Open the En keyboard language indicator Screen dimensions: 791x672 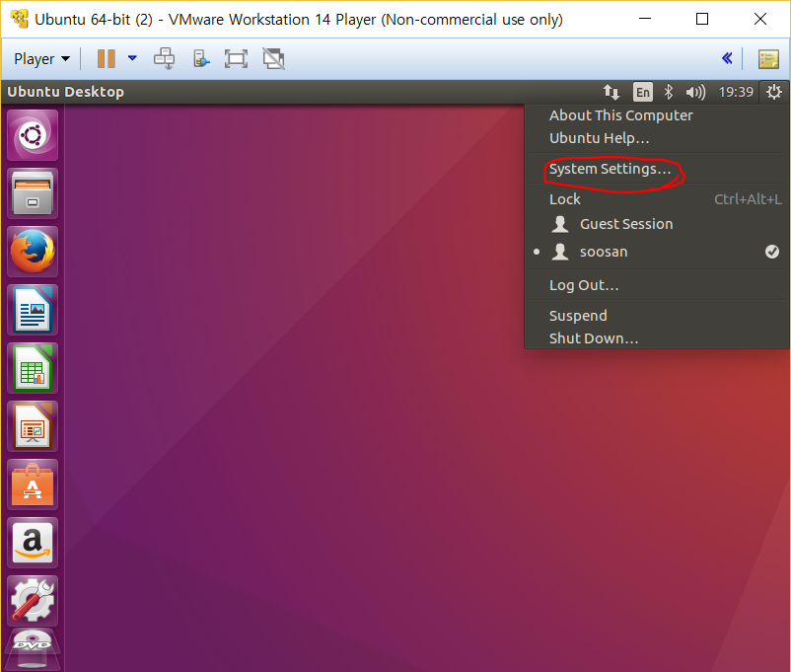click(x=642, y=92)
